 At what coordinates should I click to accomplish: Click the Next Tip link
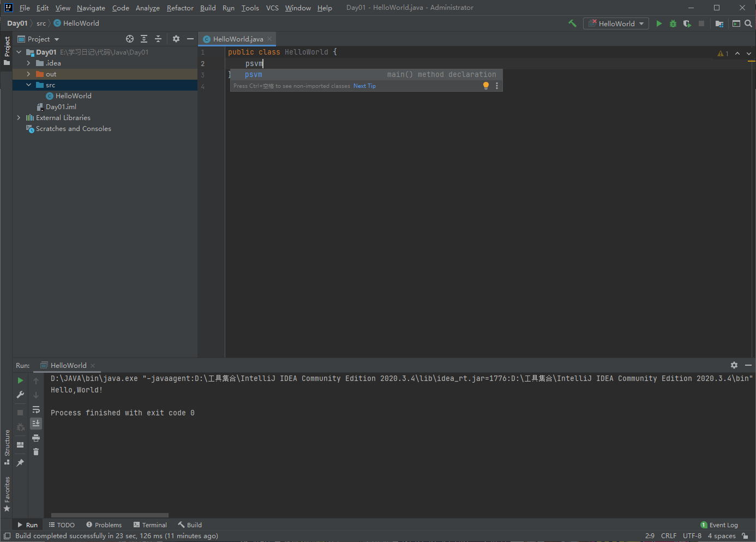click(364, 86)
